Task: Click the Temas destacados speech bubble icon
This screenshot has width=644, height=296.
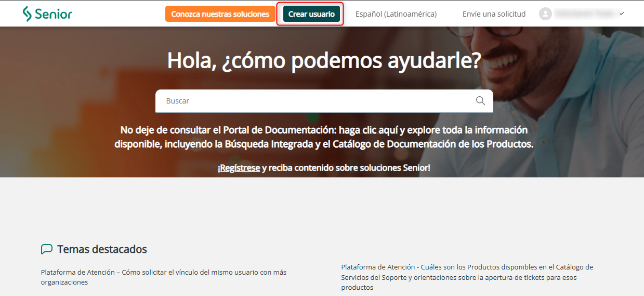Action: pos(47,249)
